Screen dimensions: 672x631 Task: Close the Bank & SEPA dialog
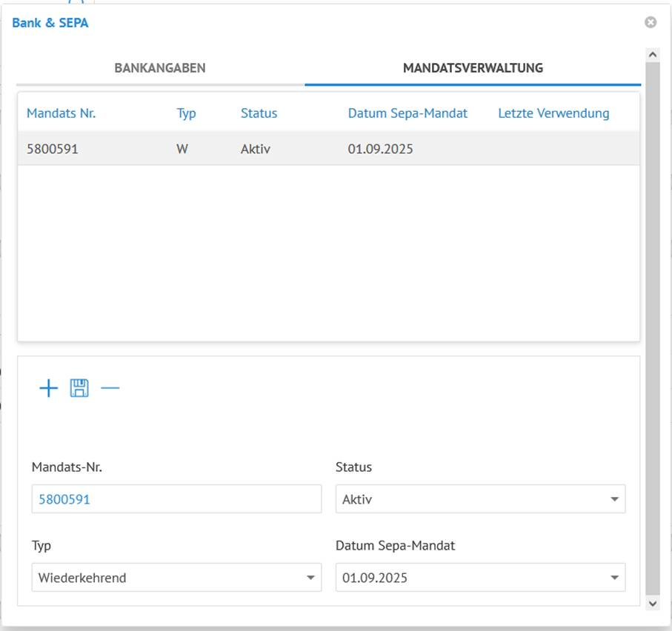651,23
